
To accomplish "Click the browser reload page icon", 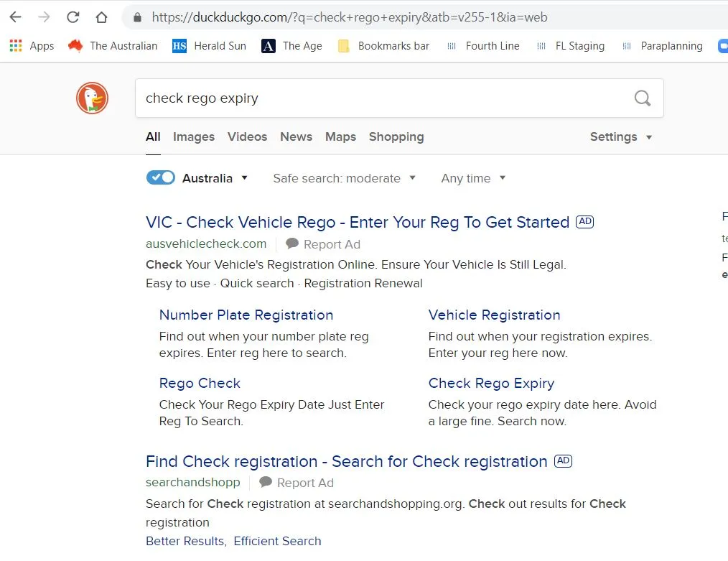I will point(73,17).
